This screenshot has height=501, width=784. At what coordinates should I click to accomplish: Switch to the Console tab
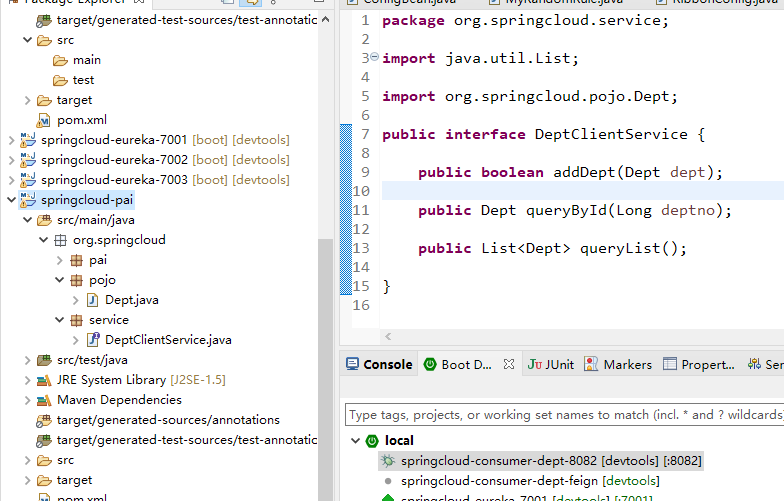(380, 364)
